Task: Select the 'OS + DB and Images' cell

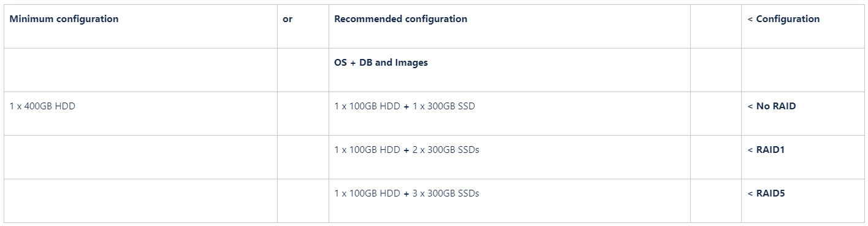Action: (x=509, y=70)
